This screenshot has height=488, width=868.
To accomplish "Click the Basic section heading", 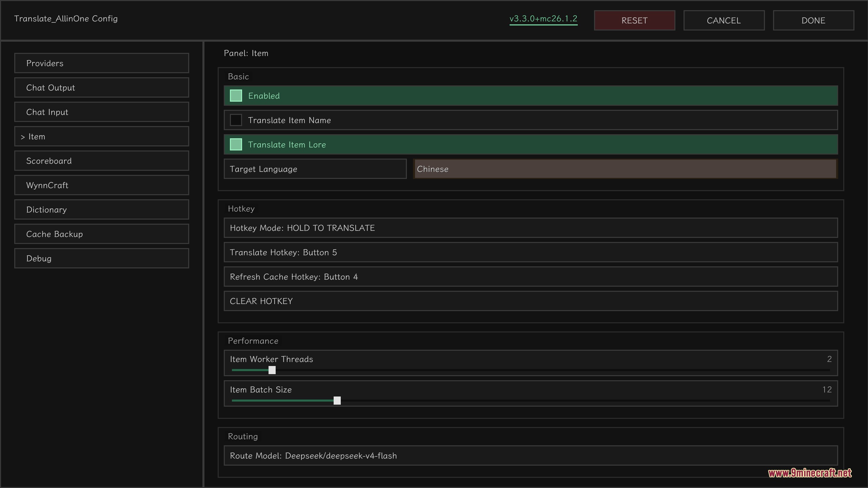I will [x=238, y=77].
